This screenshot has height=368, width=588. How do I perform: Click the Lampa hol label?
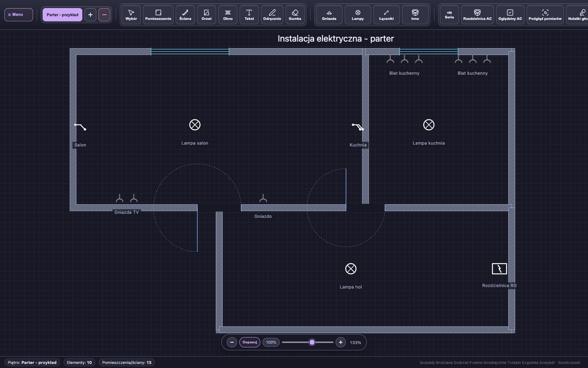[x=351, y=287]
